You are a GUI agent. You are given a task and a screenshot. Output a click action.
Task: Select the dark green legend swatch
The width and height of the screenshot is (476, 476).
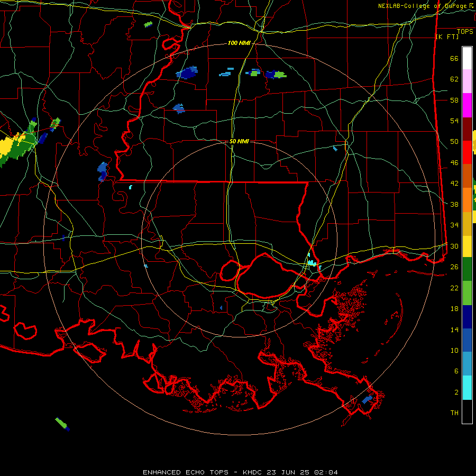point(467,269)
